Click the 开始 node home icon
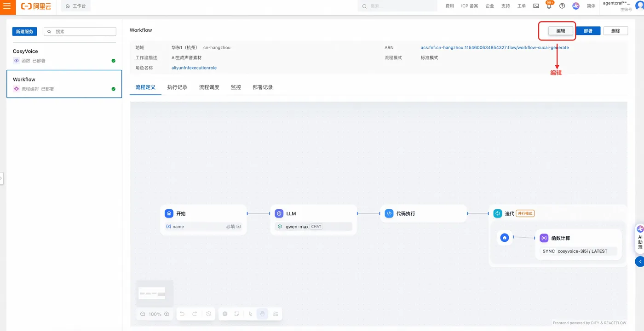The height and width of the screenshot is (331, 644). pyautogui.click(x=169, y=213)
